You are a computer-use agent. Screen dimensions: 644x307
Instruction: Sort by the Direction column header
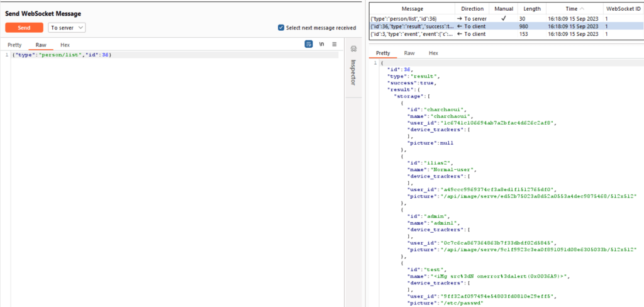pyautogui.click(x=472, y=9)
